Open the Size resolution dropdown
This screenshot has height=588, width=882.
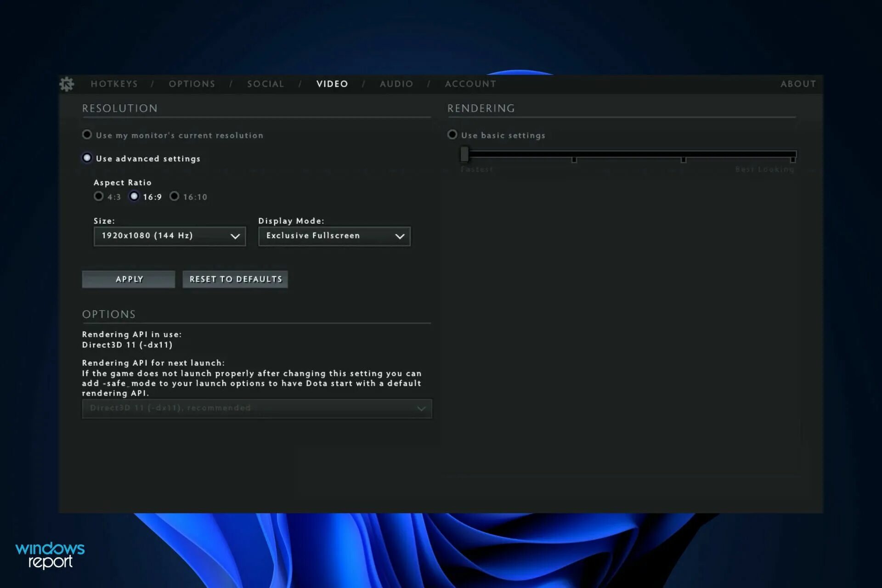pyautogui.click(x=170, y=236)
